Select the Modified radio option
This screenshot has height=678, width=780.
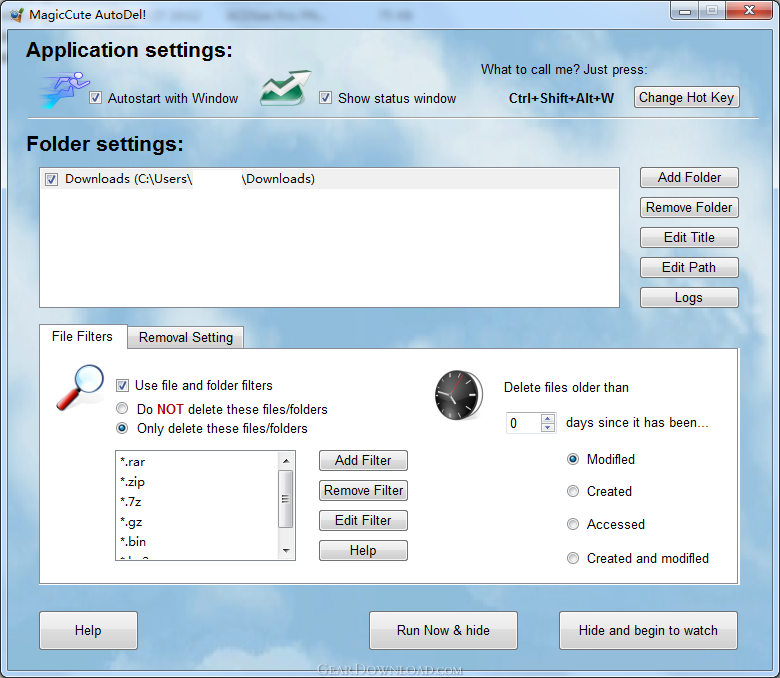point(573,459)
